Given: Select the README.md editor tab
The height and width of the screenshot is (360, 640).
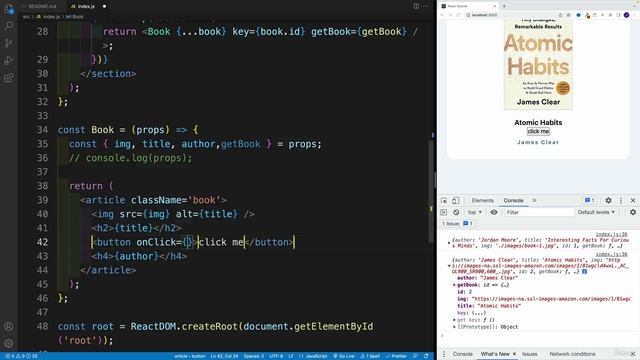Looking at the screenshot, I should pyautogui.click(x=42, y=6).
